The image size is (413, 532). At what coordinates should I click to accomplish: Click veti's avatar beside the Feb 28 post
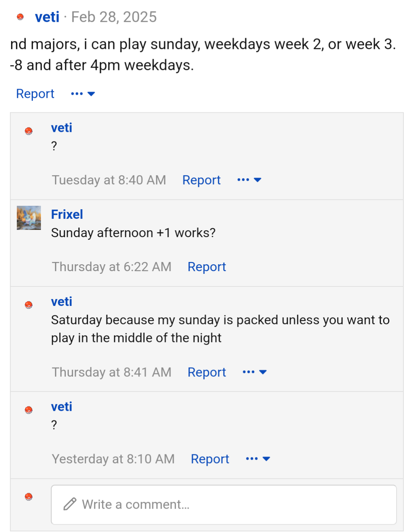tap(20, 17)
